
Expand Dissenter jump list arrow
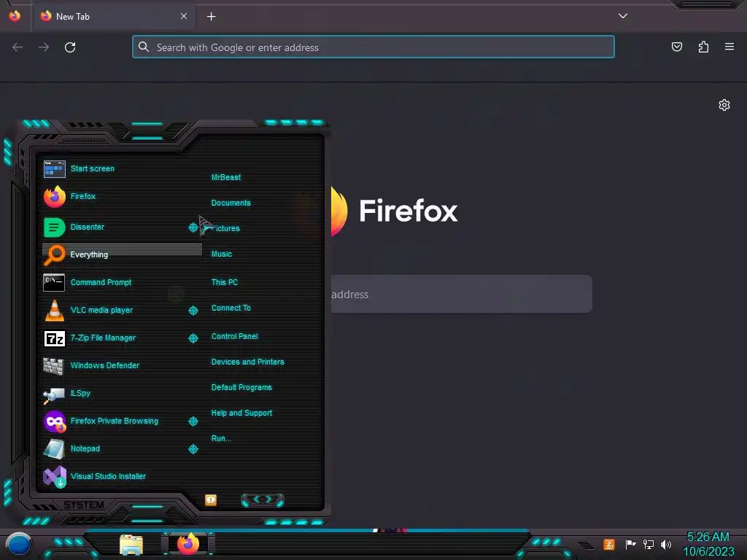coord(193,227)
